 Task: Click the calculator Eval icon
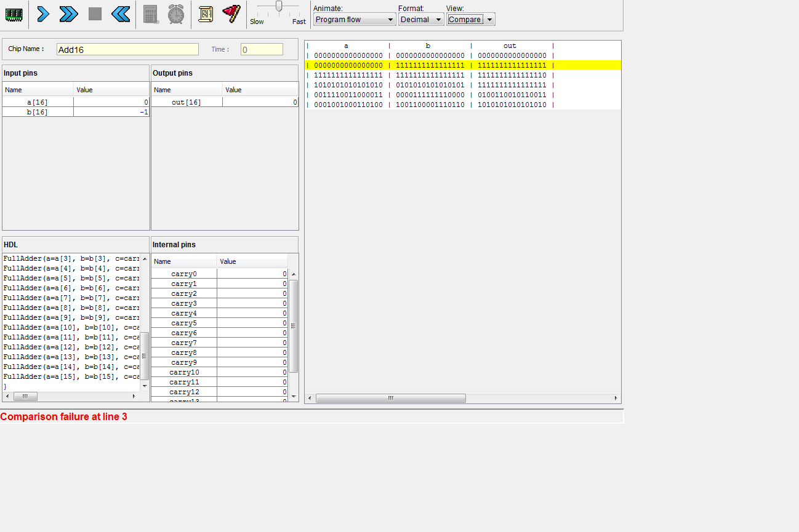pyautogui.click(x=151, y=14)
